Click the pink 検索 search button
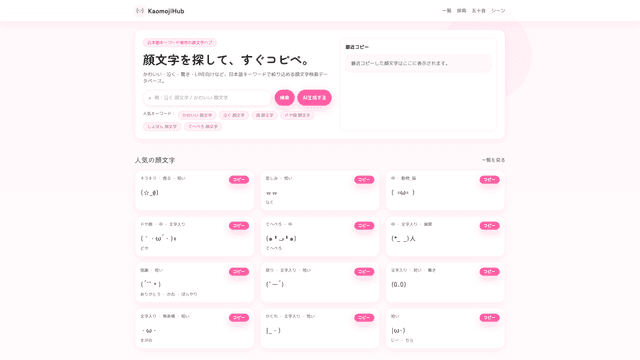This screenshot has height=360, width=640. (x=284, y=98)
